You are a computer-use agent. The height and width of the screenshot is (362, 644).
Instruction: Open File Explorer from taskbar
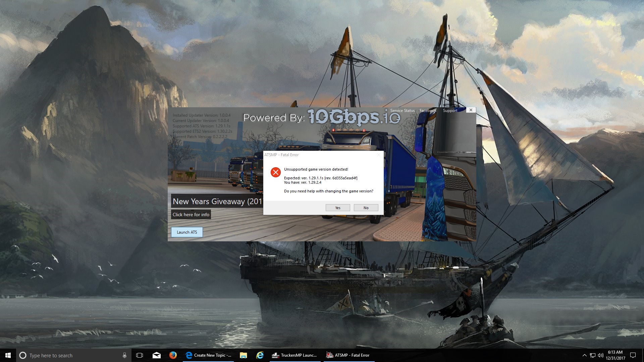pos(243,355)
